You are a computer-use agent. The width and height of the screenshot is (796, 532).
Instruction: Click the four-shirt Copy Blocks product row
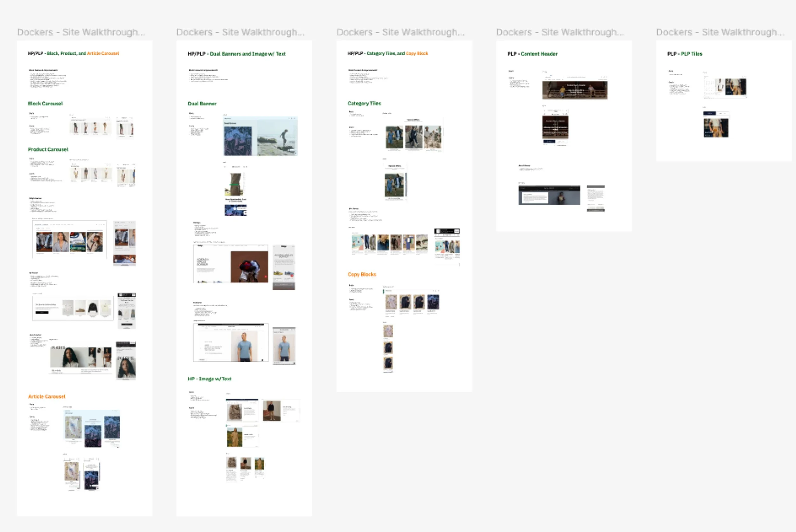click(x=412, y=302)
